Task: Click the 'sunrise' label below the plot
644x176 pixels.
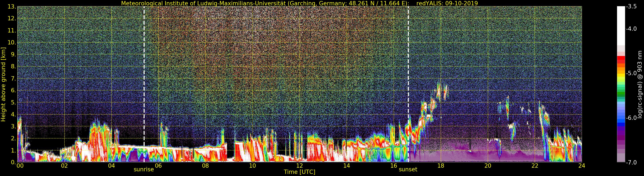Action: 144,170
